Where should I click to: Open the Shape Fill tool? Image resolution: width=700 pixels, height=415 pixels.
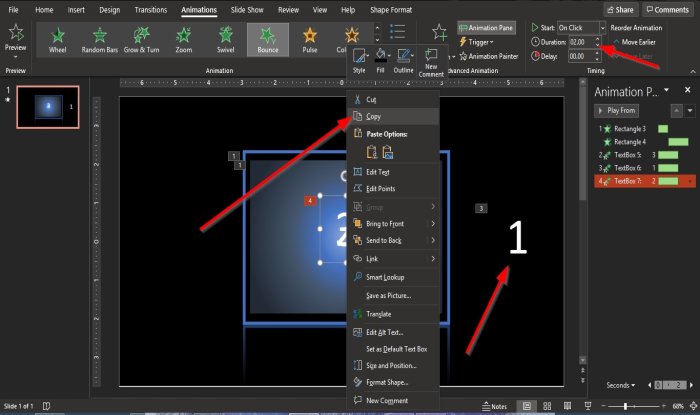click(x=380, y=61)
